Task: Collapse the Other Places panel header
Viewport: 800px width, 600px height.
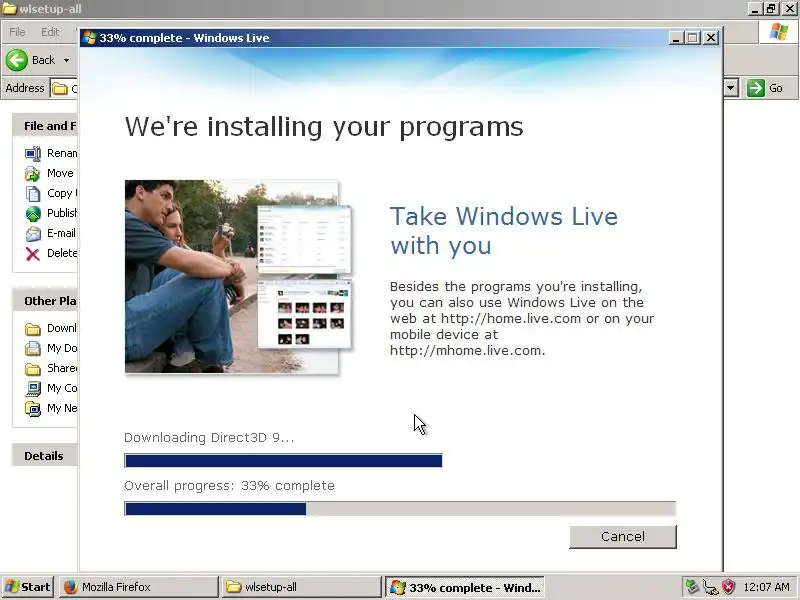Action: click(x=45, y=301)
